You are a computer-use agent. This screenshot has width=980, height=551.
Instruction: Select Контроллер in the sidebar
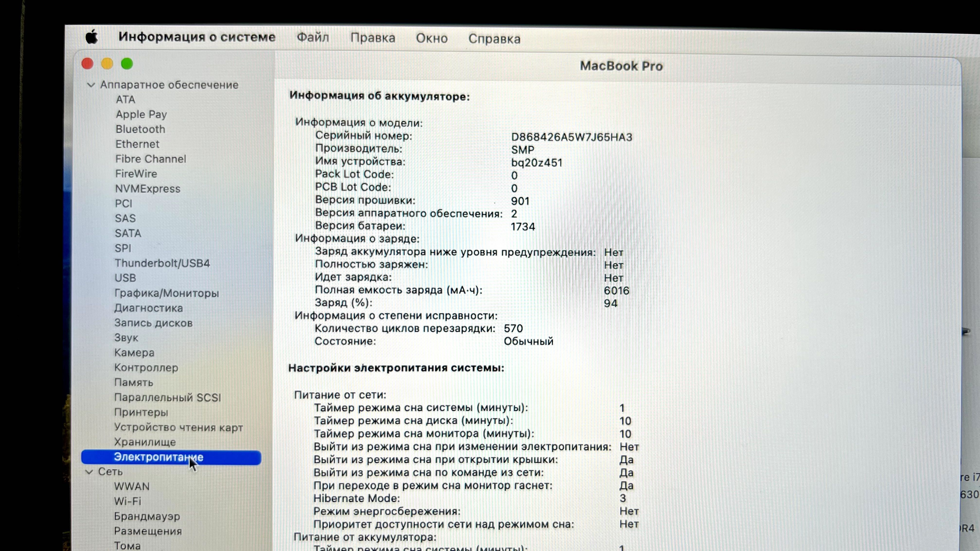pos(146,368)
